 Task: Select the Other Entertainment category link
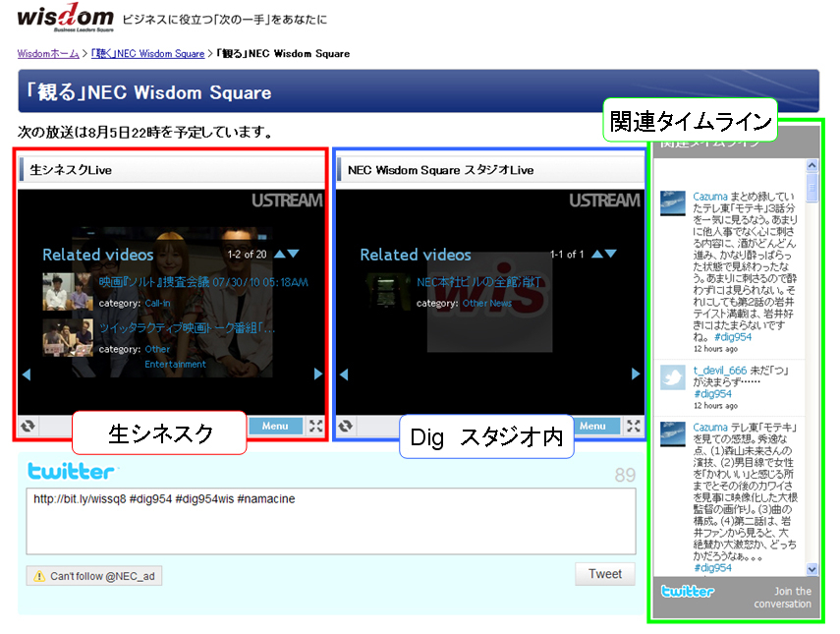pos(175,357)
